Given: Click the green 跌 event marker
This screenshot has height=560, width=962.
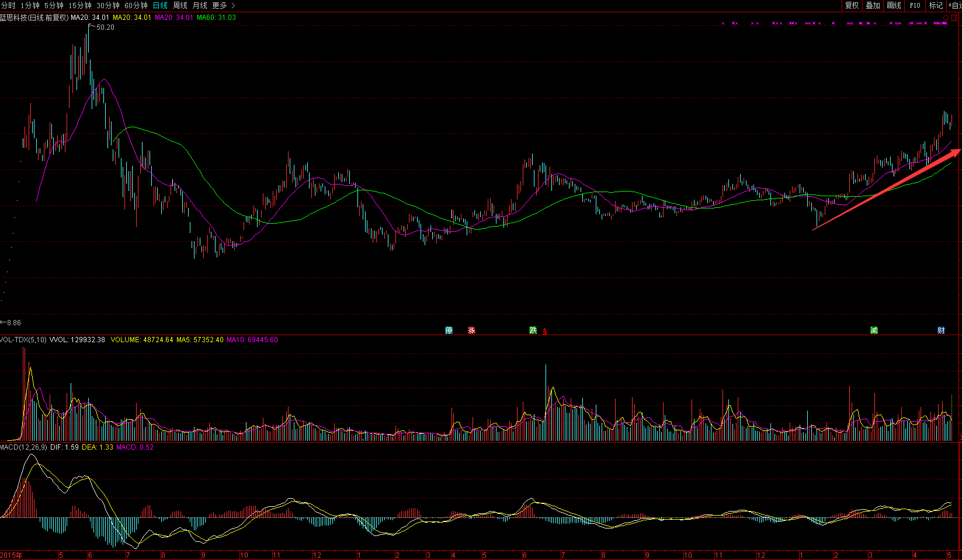Looking at the screenshot, I should tap(533, 331).
